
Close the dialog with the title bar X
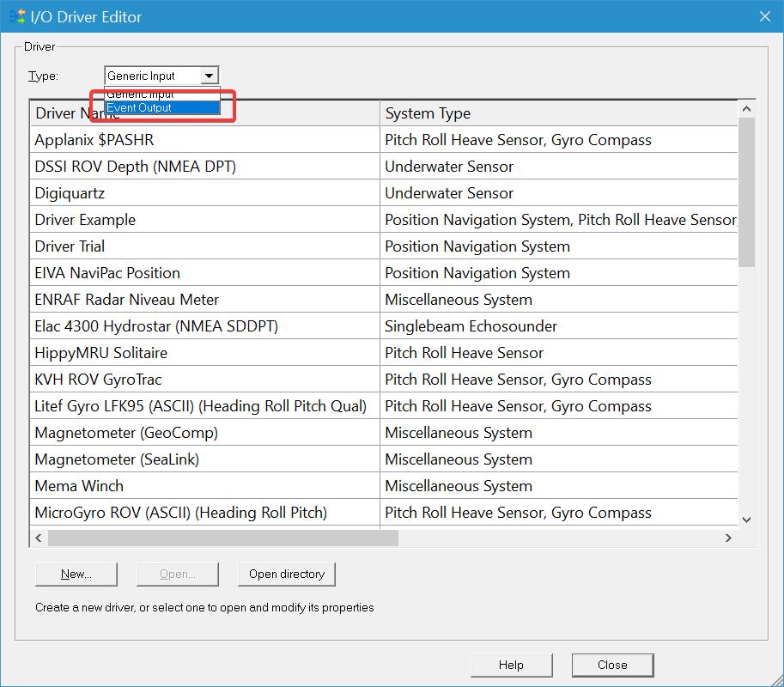(764, 16)
